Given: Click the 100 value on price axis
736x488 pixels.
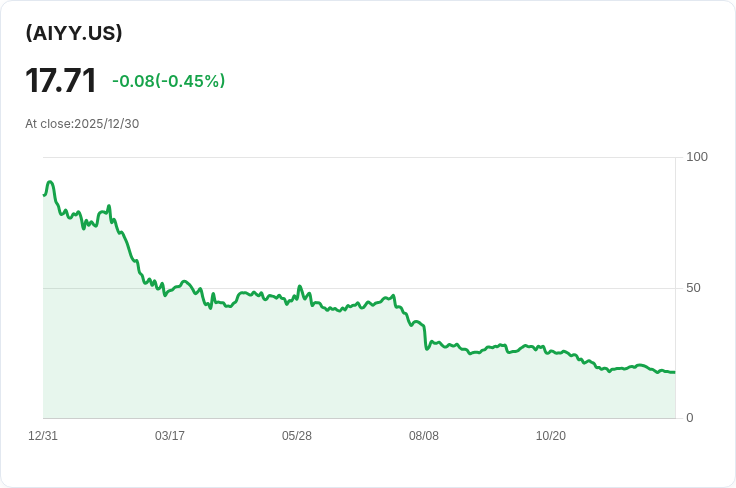Looking at the screenshot, I should click(697, 157).
